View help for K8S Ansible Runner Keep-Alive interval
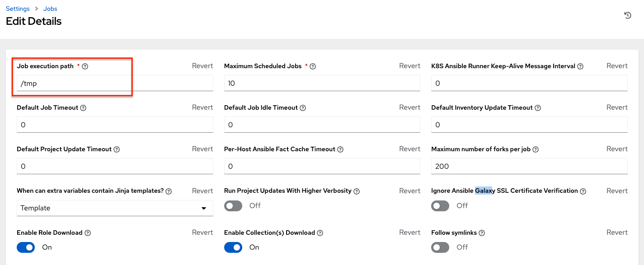 point(580,66)
